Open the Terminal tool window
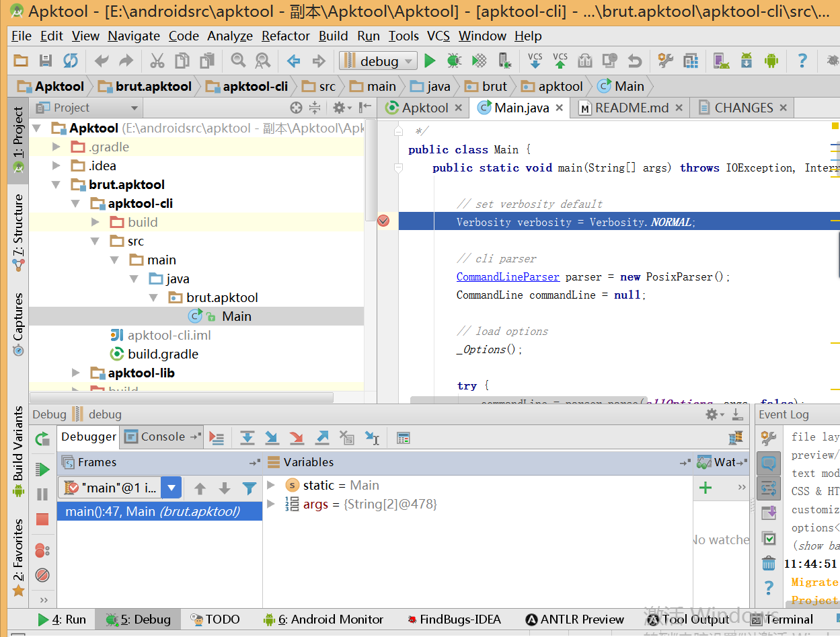The image size is (840, 637). (781, 620)
